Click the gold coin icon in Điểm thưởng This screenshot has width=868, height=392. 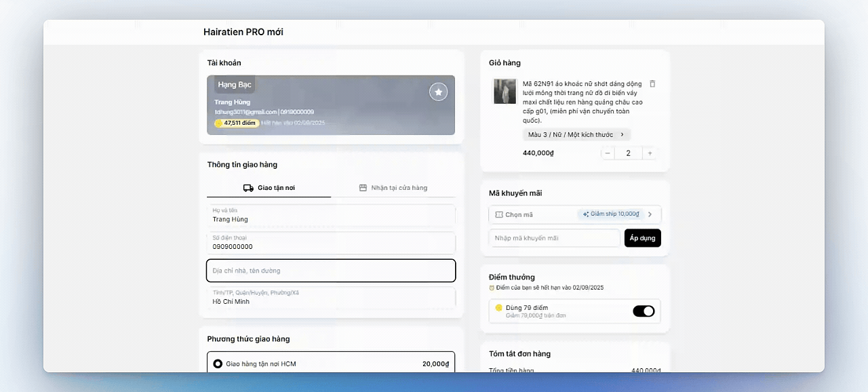[x=498, y=308]
